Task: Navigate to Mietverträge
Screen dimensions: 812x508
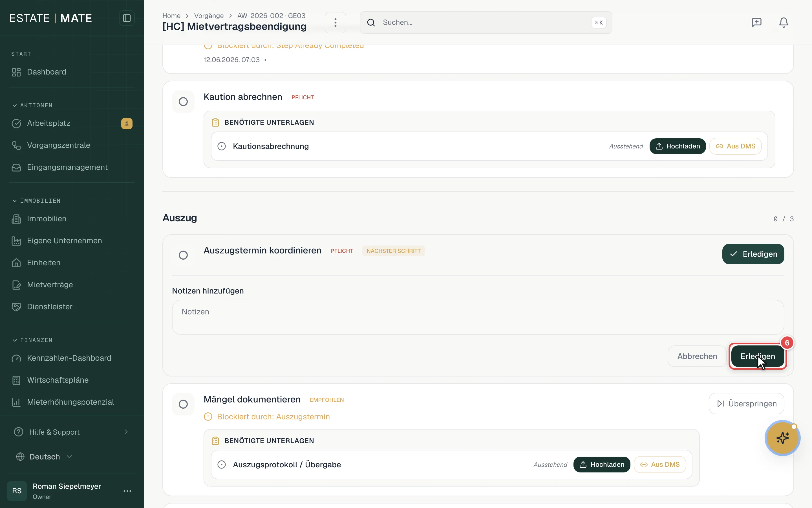Action: coord(72,285)
